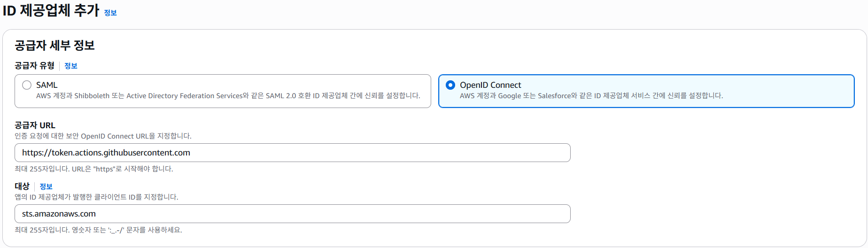Open 정보 link next to 공급자 유형

click(x=71, y=66)
